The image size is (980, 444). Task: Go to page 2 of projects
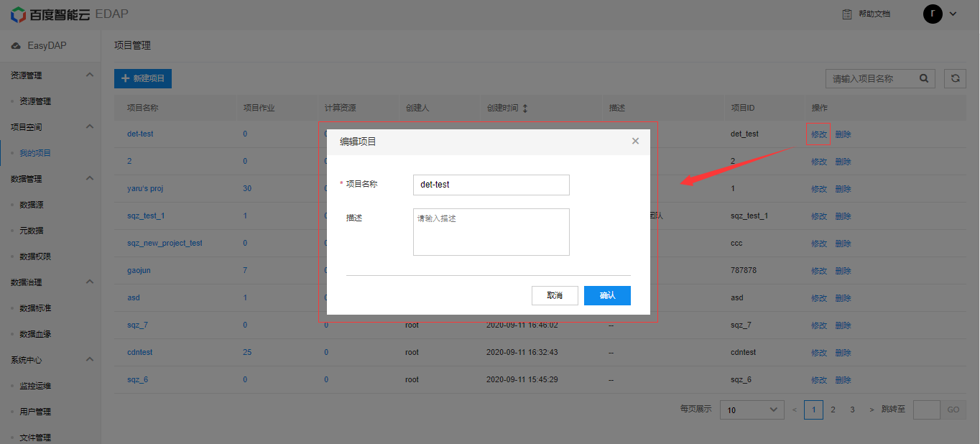[833, 410]
